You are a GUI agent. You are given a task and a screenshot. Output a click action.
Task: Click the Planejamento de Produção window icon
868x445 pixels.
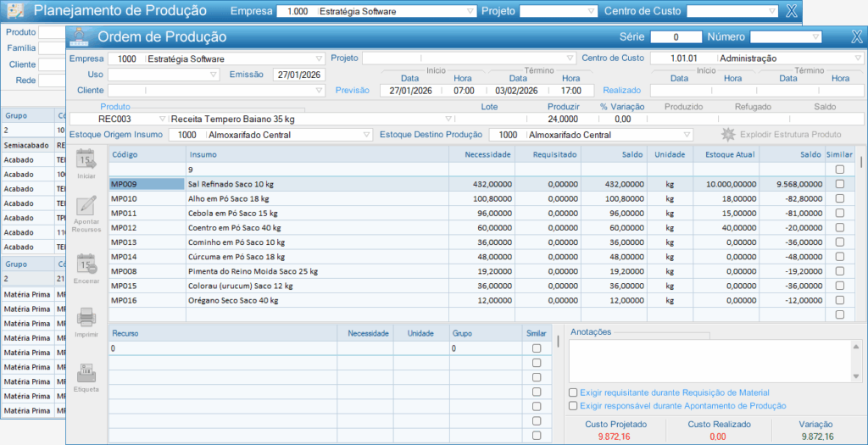coord(15,11)
